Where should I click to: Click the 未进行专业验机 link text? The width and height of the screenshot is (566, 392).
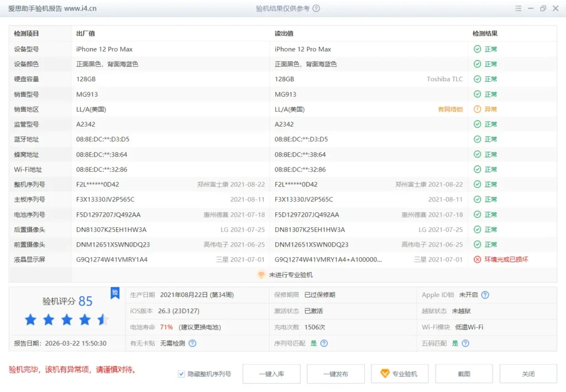pyautogui.click(x=291, y=275)
